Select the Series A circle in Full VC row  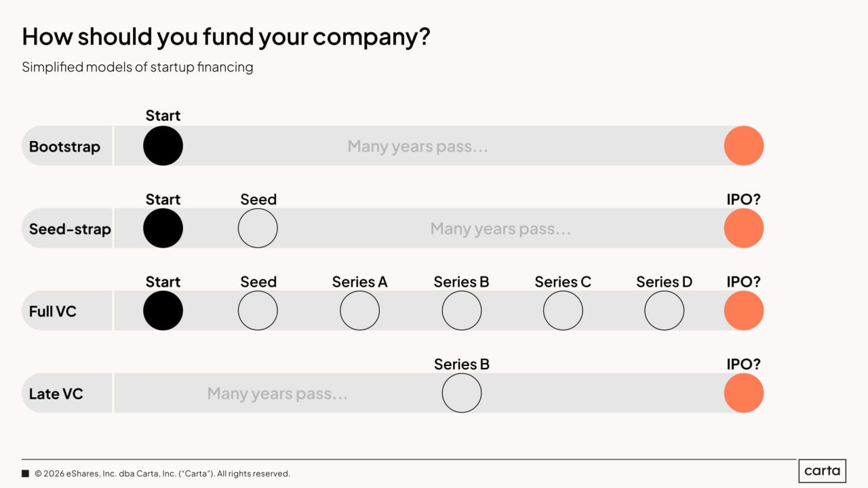[359, 310]
